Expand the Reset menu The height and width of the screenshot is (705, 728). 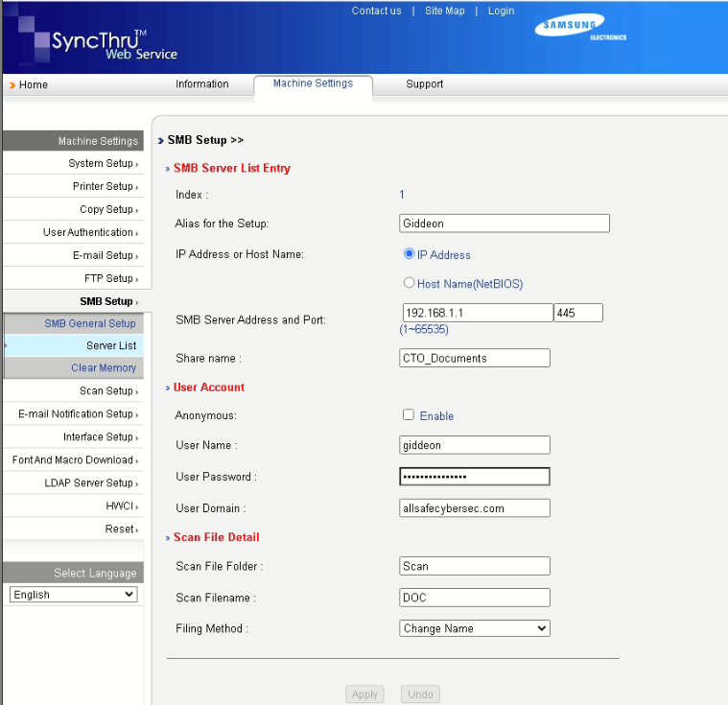point(122,529)
